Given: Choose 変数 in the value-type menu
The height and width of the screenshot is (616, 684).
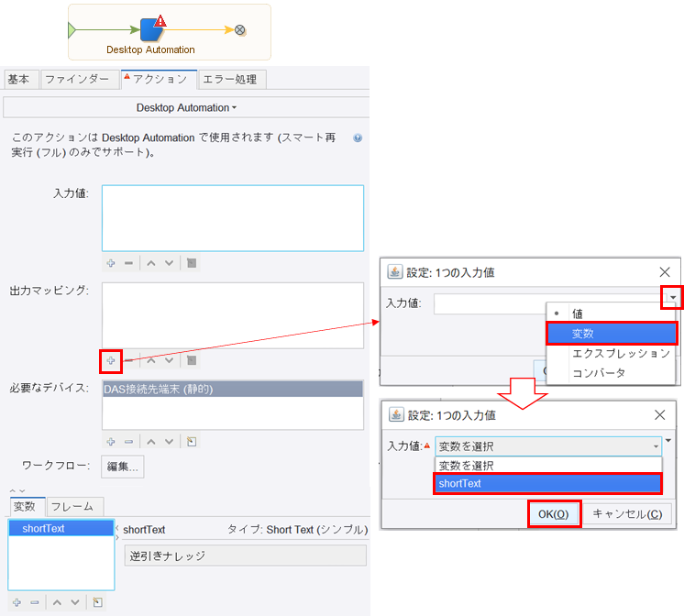Looking at the screenshot, I should tap(612, 334).
